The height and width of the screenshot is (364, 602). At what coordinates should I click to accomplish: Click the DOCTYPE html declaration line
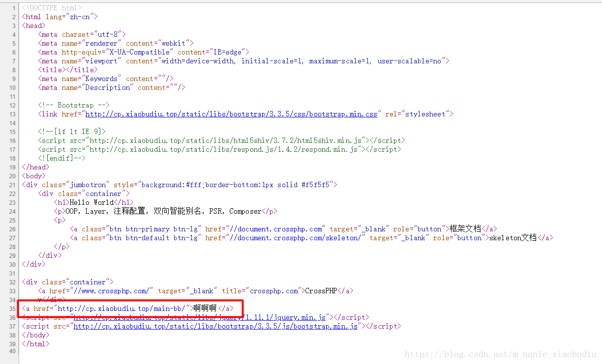[52, 8]
